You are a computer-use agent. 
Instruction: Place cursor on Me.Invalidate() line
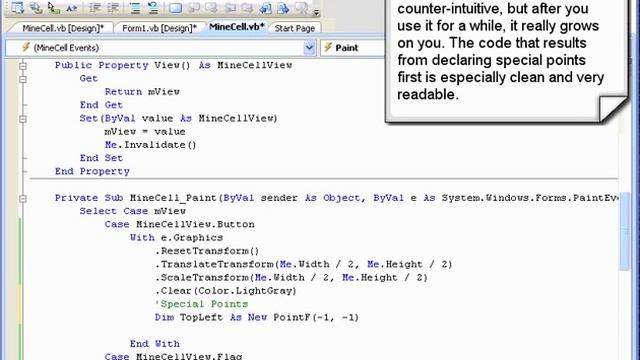tap(151, 145)
